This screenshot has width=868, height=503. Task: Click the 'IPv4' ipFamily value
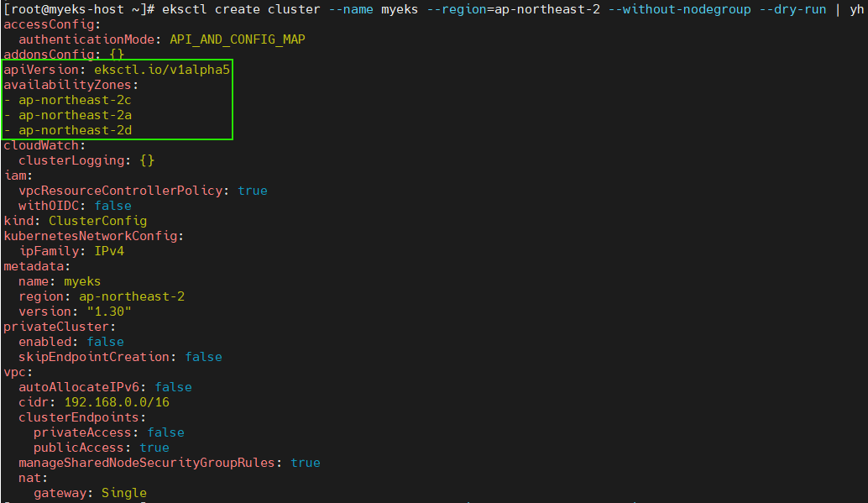pyautogui.click(x=109, y=251)
